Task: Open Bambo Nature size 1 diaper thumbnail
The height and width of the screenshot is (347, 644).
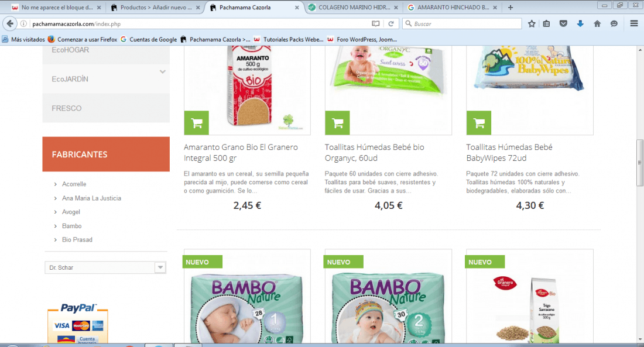Action: click(x=247, y=296)
